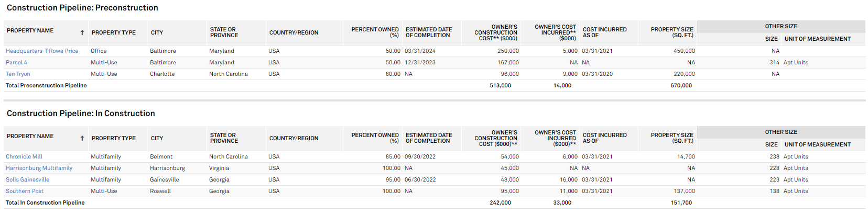Image resolution: width=868 pixels, height=215 pixels.
Task: Click Property Size header in Preconstruction table
Action: 672,32
